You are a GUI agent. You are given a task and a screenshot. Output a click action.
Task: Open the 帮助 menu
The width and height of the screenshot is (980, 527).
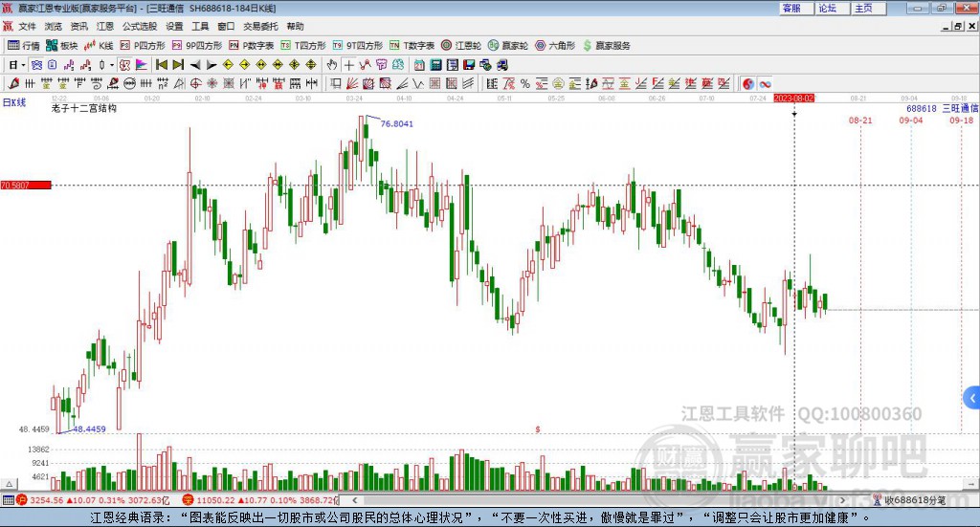pos(295,26)
